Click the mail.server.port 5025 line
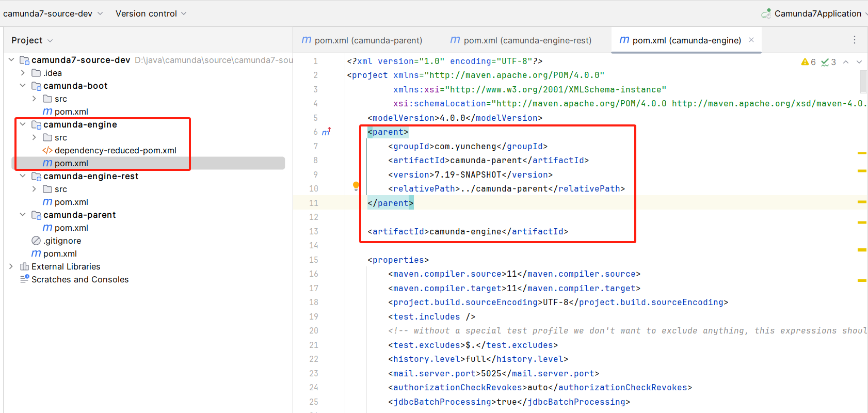The image size is (868, 413). (x=493, y=374)
